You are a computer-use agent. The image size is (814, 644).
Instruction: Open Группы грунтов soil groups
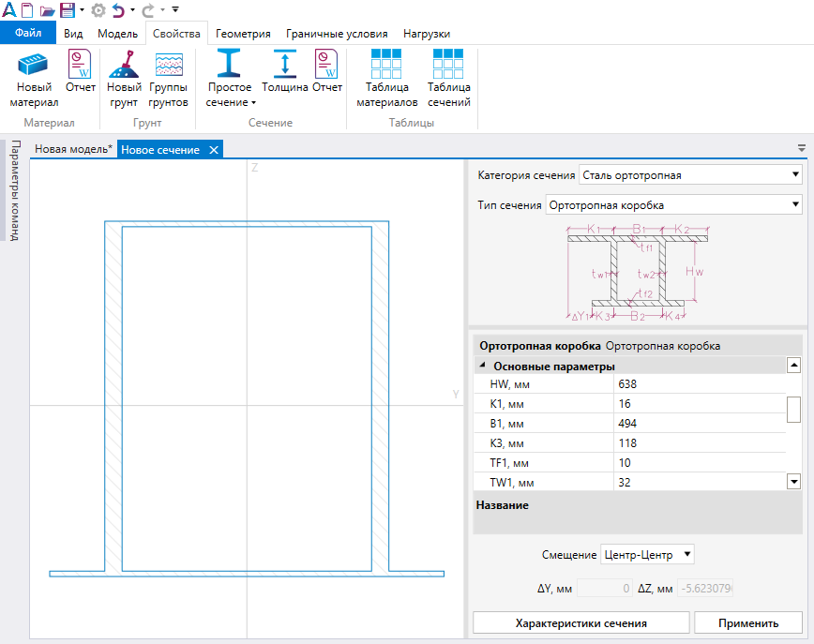point(168,79)
